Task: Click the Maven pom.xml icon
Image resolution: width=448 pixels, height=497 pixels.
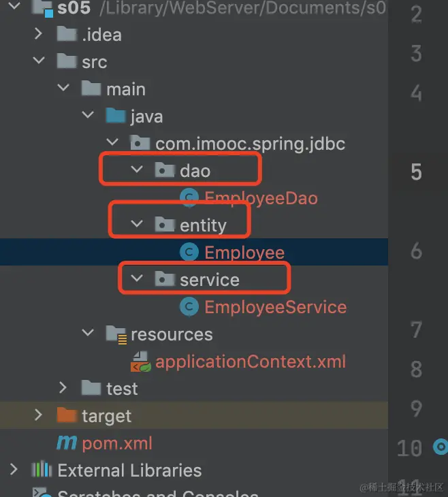Action: pos(67,443)
